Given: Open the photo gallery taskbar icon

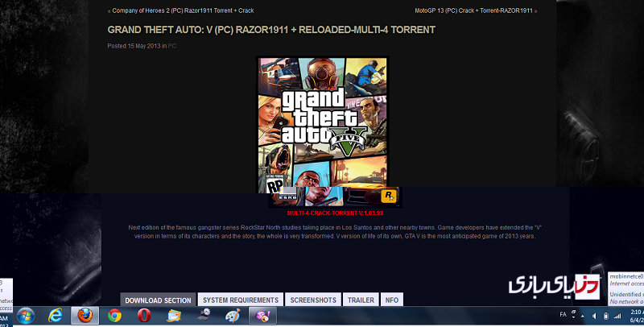Looking at the screenshot, I should [174, 316].
